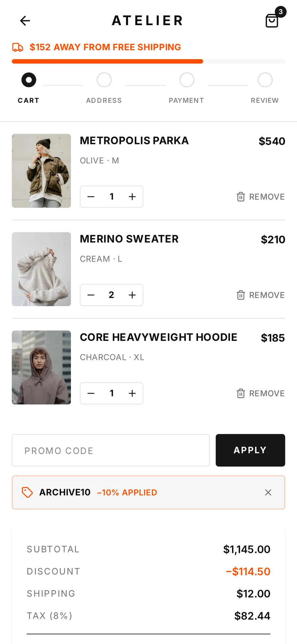297x644 pixels.
Task: Dismiss the ARCHIVE10 promo code
Action: point(268,492)
